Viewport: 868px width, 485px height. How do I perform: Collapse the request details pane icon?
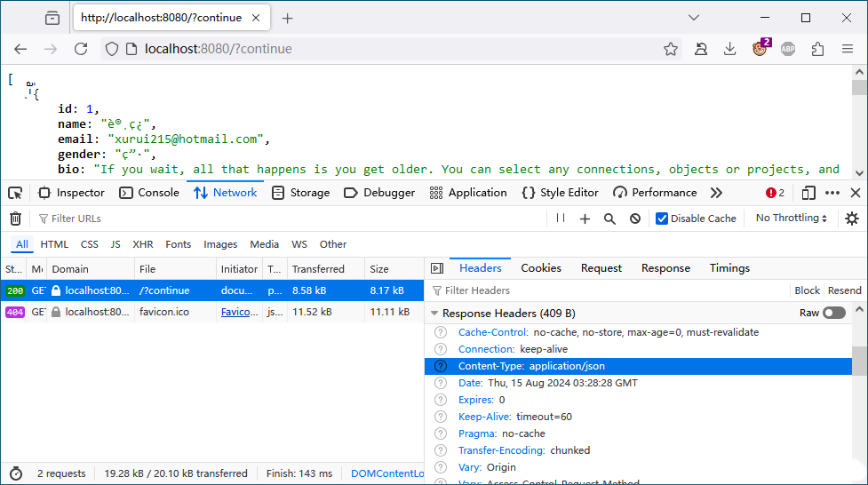pyautogui.click(x=437, y=268)
